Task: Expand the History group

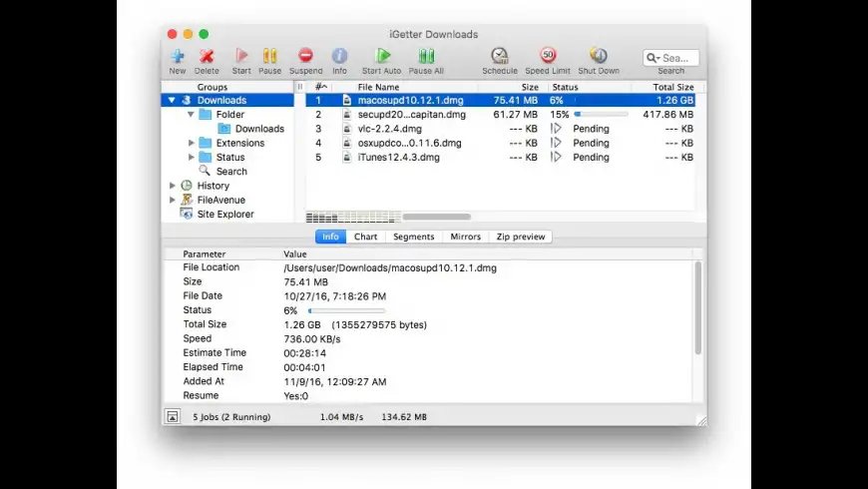Action: tap(173, 186)
